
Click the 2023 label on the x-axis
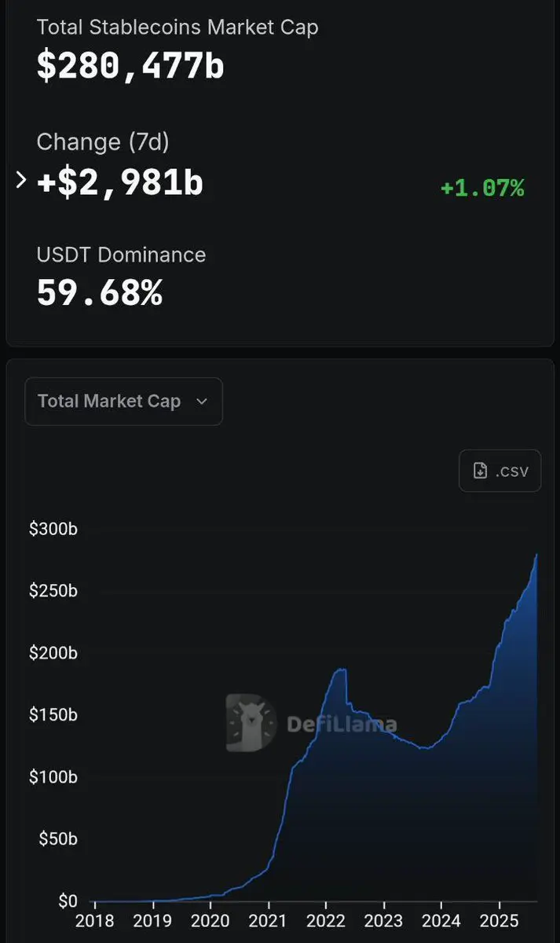click(x=383, y=919)
